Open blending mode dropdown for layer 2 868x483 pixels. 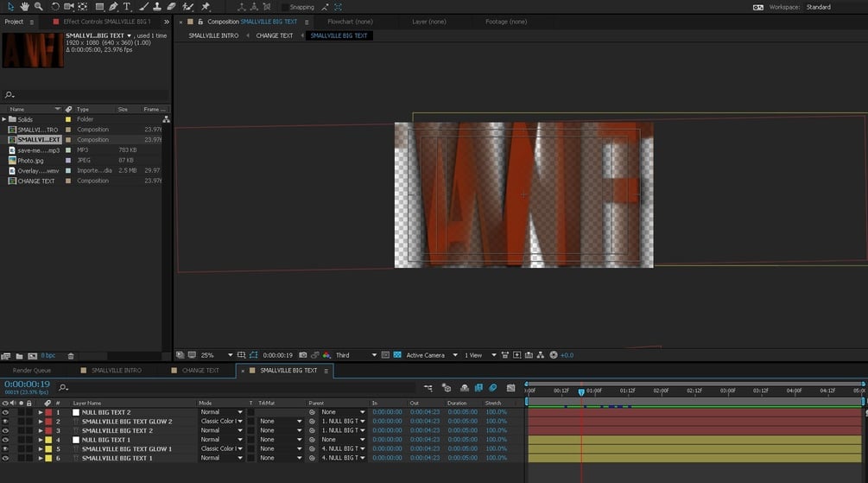[221, 422]
